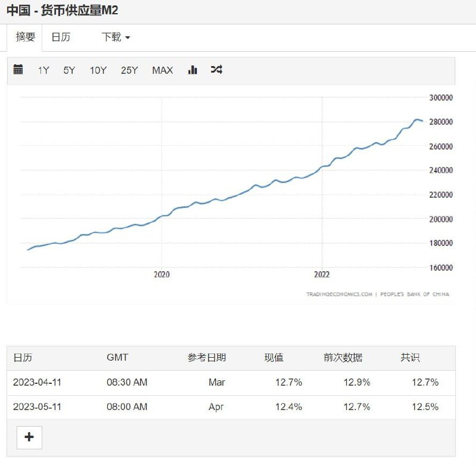Select the 5Y time range
476x466 pixels.
click(69, 70)
